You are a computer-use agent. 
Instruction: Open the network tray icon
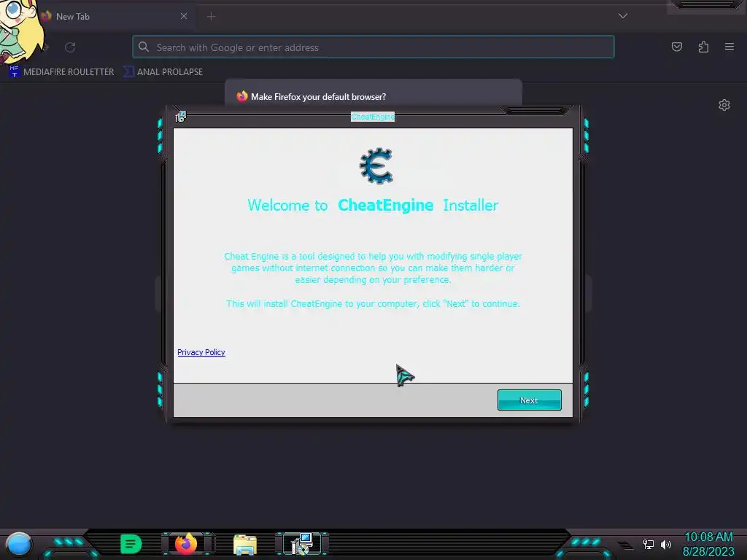point(648,544)
